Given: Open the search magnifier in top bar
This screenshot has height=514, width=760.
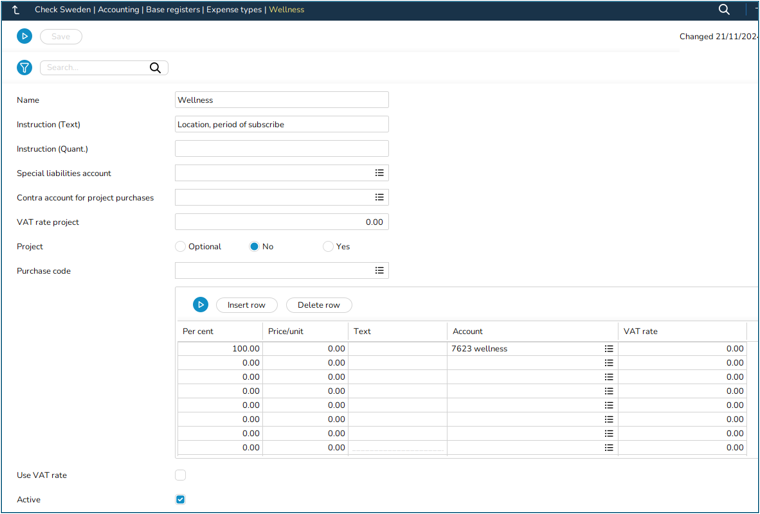Looking at the screenshot, I should pos(724,10).
